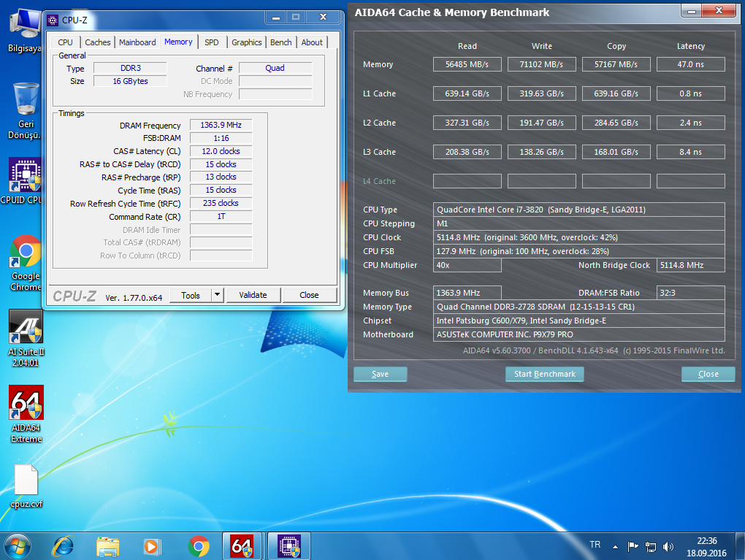This screenshot has height=560, width=745.
Task: Click the Memory Read 56485 MB/s value
Action: 467,64
